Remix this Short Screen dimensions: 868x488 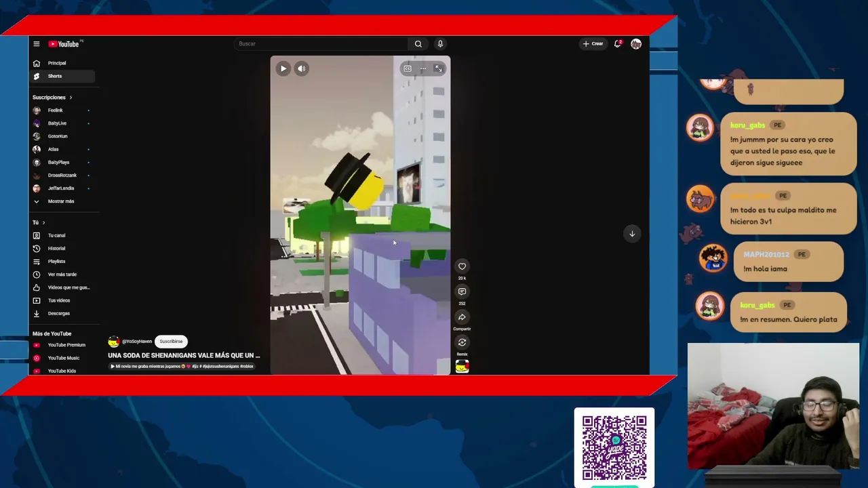click(x=462, y=342)
